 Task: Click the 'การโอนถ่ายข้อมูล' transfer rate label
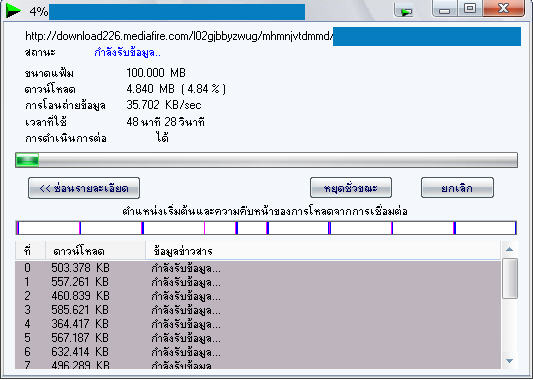[x=65, y=105]
